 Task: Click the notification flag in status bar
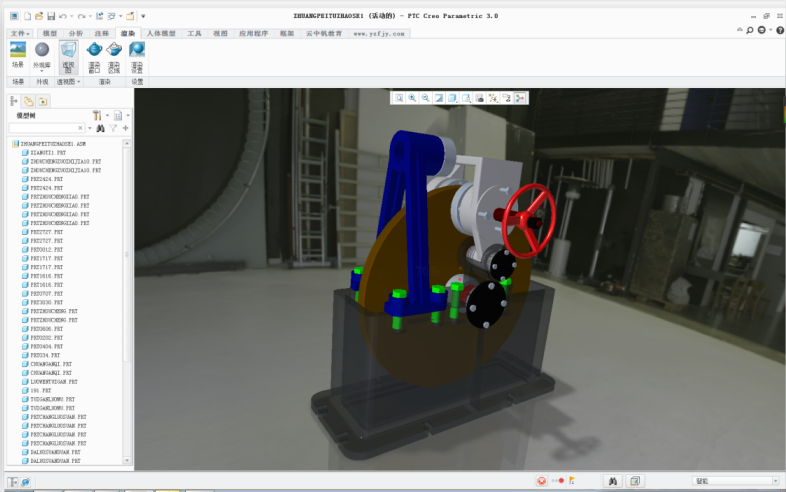[x=572, y=481]
